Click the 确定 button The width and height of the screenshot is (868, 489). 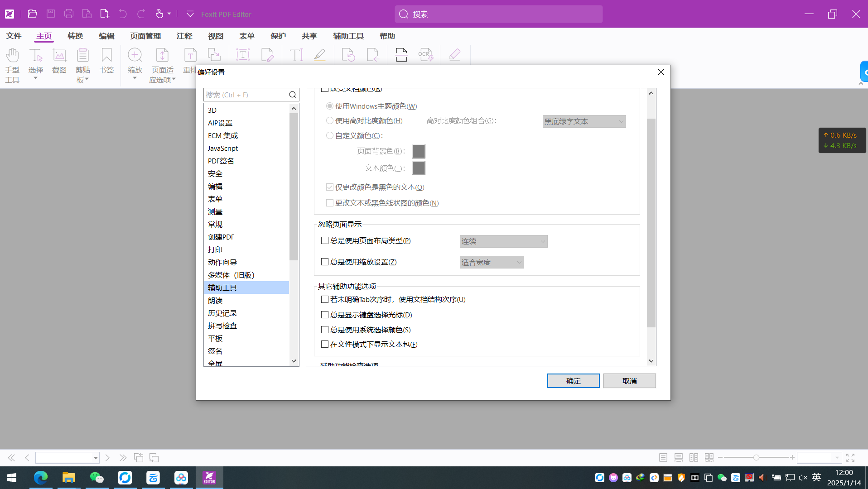click(x=573, y=381)
